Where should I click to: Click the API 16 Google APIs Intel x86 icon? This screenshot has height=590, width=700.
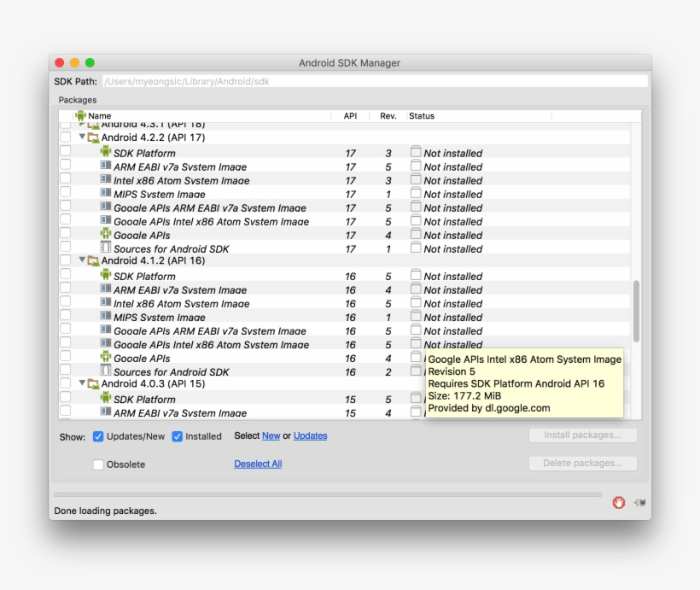coord(105,343)
